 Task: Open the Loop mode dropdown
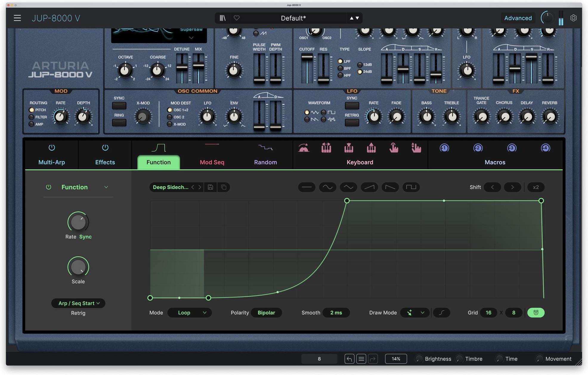pos(190,313)
